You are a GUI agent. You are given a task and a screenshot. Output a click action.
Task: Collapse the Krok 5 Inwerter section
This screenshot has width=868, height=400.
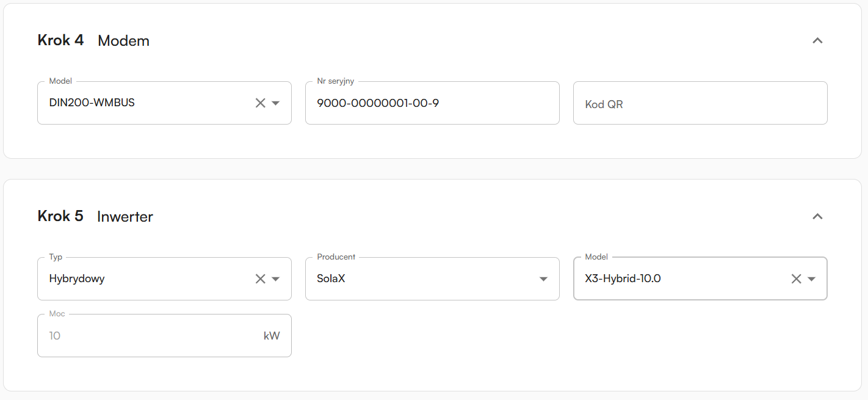817,217
